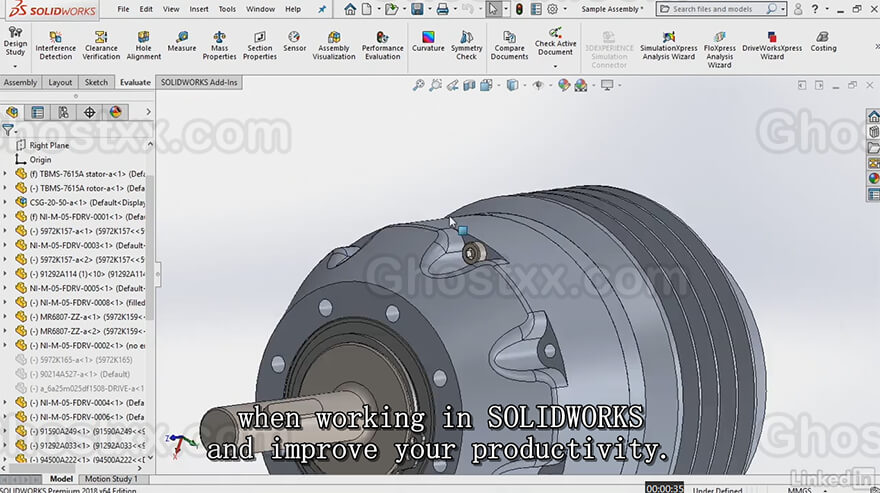880x493 pixels.
Task: Open the FeatureManager design tree tab
Action: click(x=12, y=112)
